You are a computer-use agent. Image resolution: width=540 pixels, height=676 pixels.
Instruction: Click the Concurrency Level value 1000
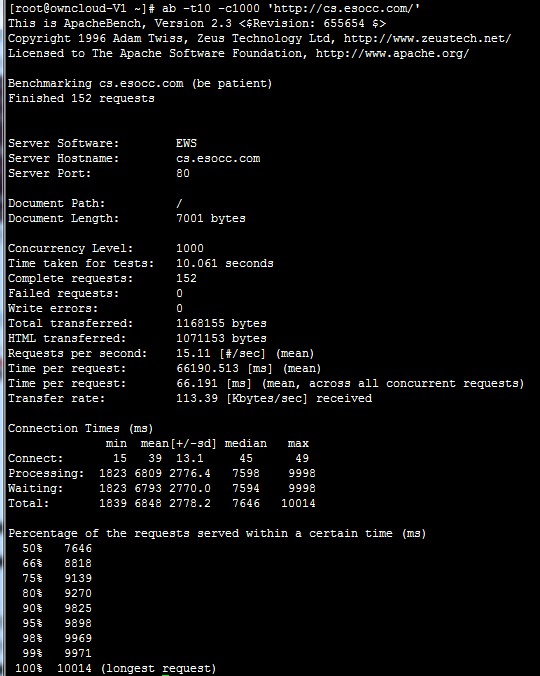click(190, 248)
